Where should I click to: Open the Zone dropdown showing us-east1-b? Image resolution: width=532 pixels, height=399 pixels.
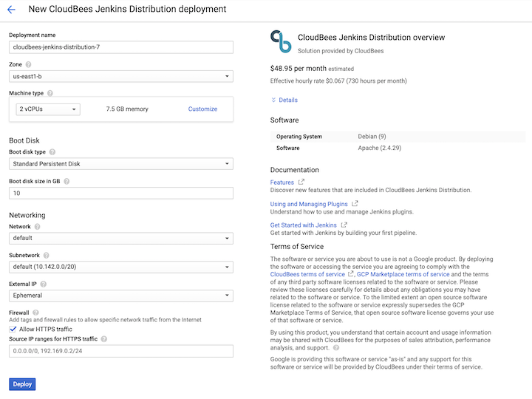pyautogui.click(x=121, y=76)
